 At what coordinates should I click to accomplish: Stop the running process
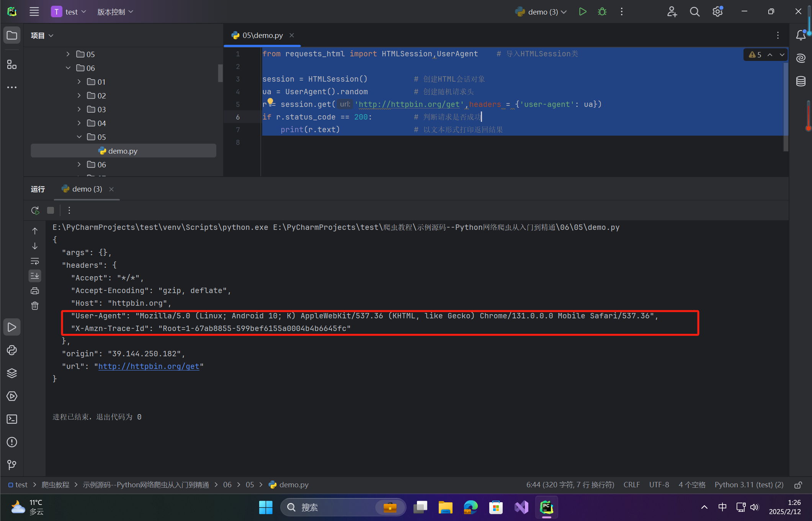[x=51, y=210]
